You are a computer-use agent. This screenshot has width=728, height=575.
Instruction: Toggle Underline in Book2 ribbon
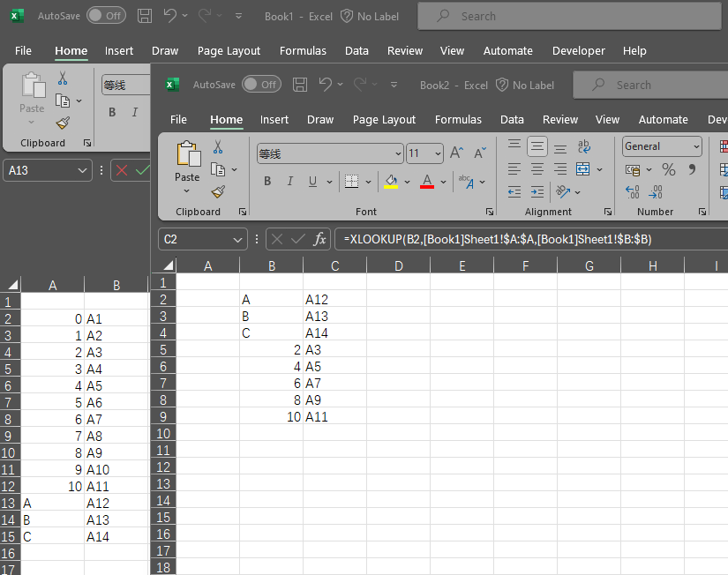pos(312,182)
